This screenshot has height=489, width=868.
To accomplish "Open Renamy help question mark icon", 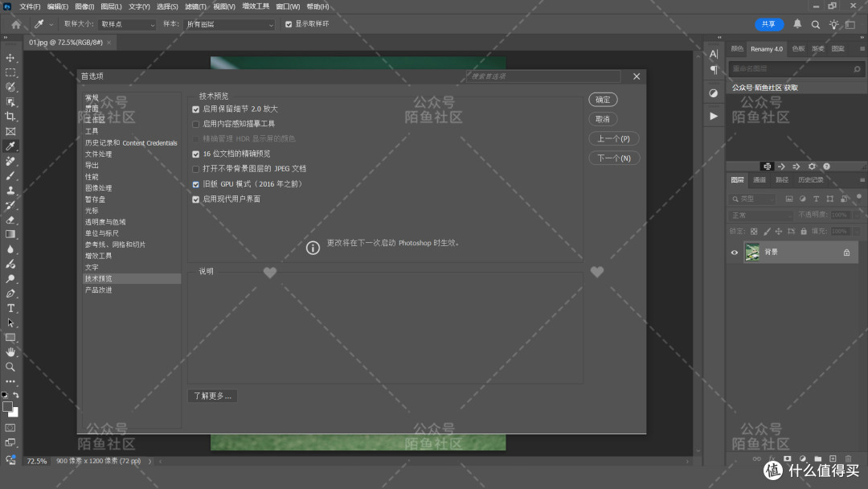I will pyautogui.click(x=826, y=166).
